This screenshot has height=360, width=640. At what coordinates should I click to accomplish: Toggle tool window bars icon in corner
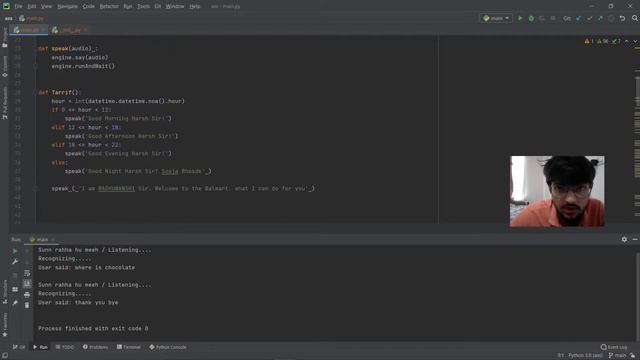coord(5,356)
